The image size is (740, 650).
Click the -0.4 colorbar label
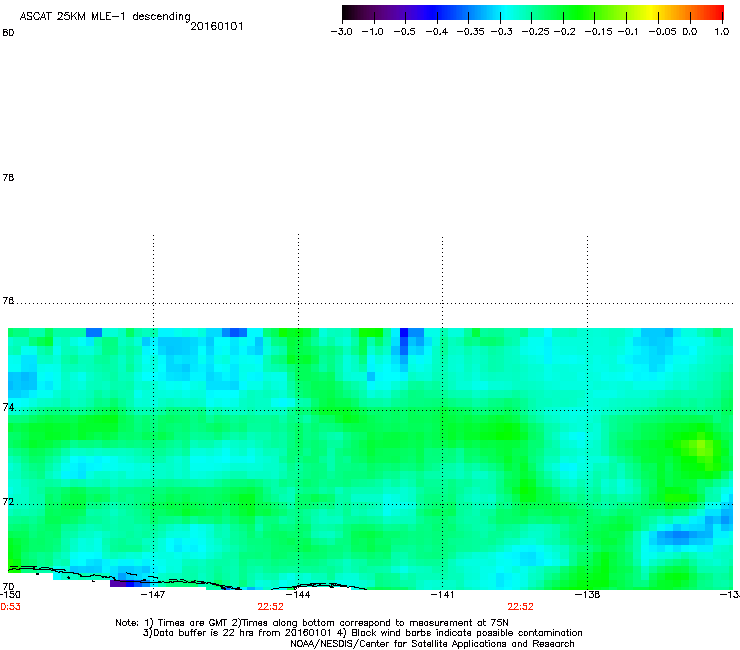[437, 32]
